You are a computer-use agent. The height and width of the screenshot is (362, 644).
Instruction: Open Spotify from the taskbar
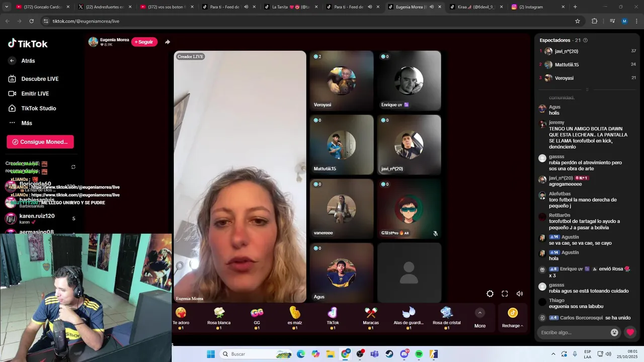pyautogui.click(x=419, y=354)
